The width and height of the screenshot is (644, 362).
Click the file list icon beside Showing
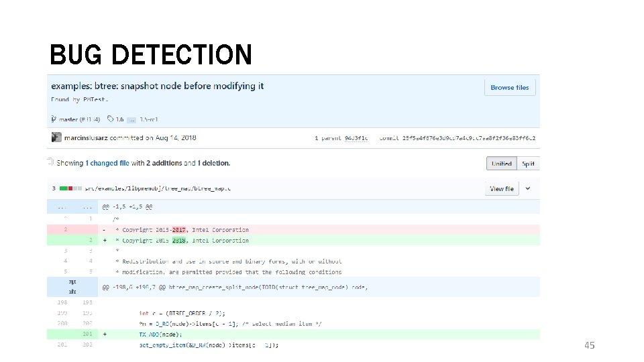50,162
